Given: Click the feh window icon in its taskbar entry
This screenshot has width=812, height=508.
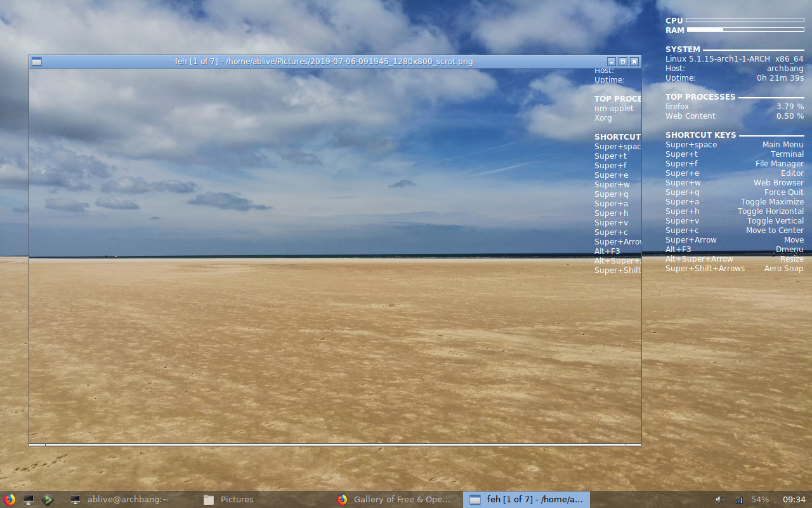Looking at the screenshot, I should (x=475, y=499).
